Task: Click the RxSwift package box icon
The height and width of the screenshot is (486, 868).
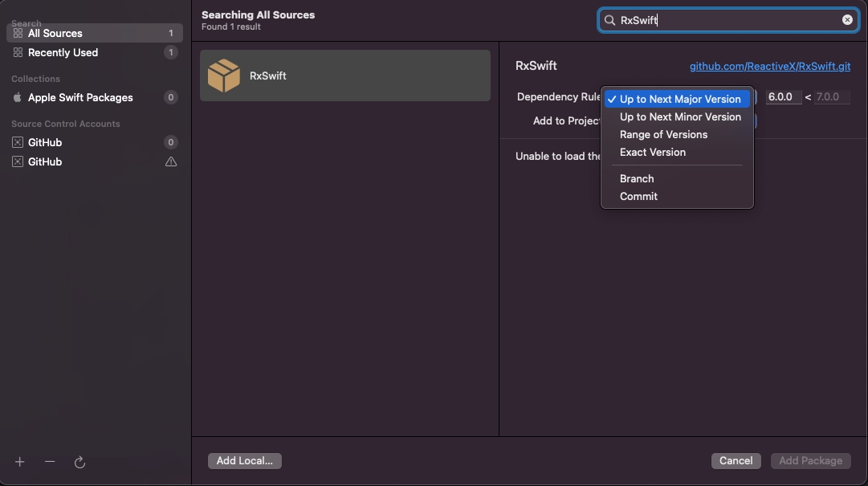Action: point(223,76)
